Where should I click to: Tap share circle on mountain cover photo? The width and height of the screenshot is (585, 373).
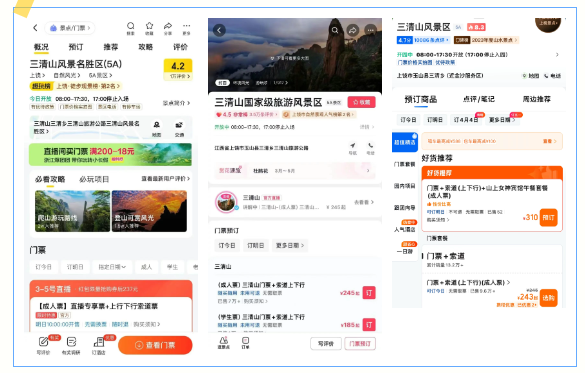(x=353, y=30)
